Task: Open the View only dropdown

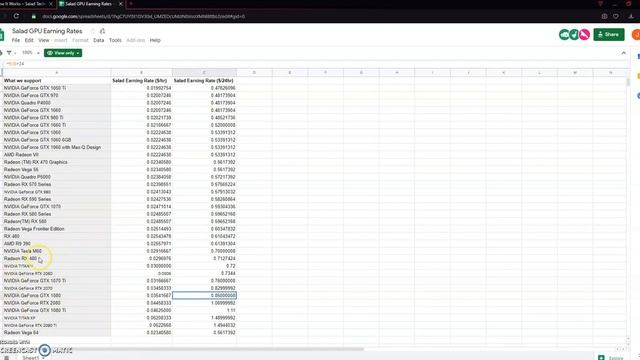Action: [x=63, y=53]
